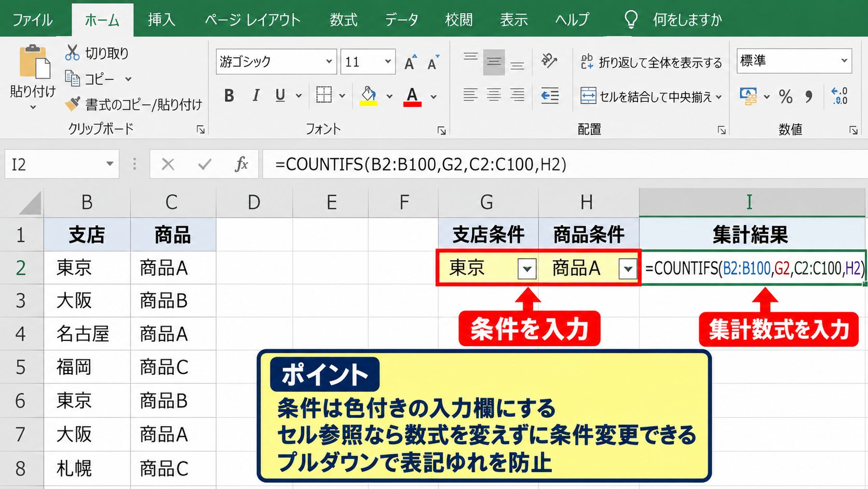Viewport: 868px width, 489px height.
Task: Open the 標準 number format dropdown
Action: pyautogui.click(x=845, y=61)
